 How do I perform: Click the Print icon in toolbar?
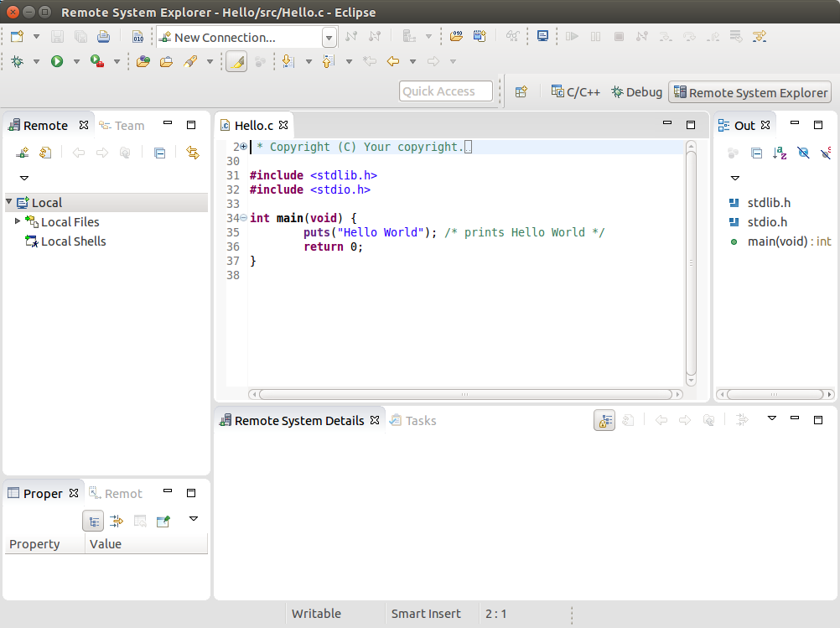[x=103, y=37]
